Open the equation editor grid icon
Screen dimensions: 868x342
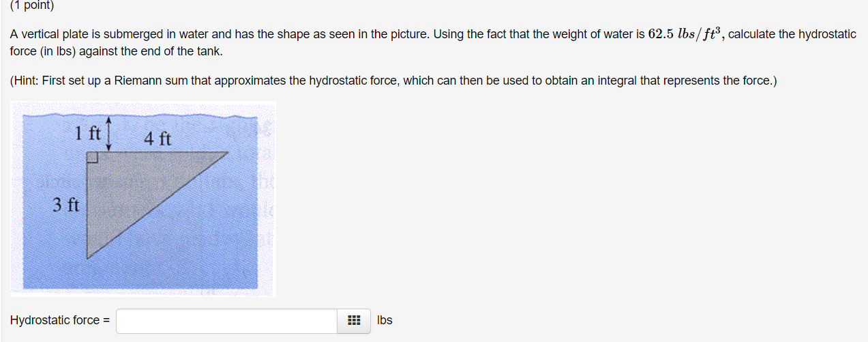click(353, 320)
